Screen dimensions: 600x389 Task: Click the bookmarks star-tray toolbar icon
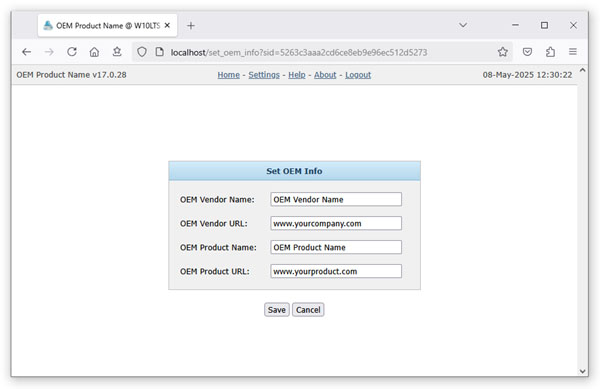click(117, 52)
